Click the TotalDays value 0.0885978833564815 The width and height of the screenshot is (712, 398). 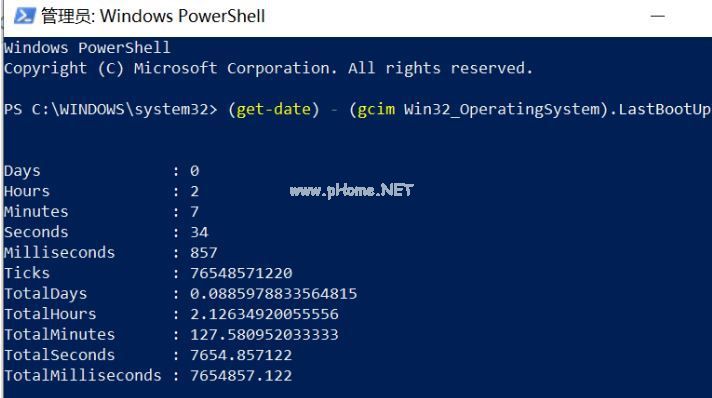[274, 294]
